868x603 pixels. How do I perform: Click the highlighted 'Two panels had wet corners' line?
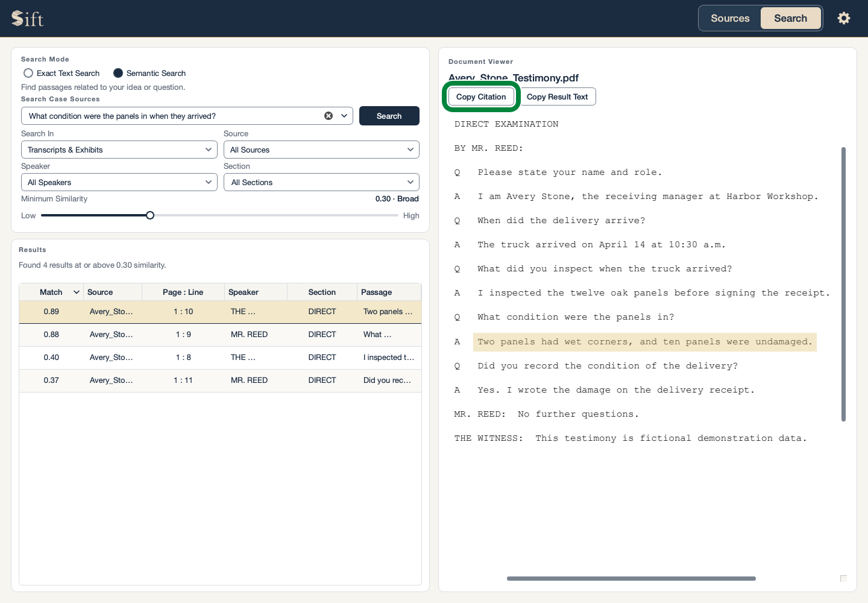click(645, 342)
